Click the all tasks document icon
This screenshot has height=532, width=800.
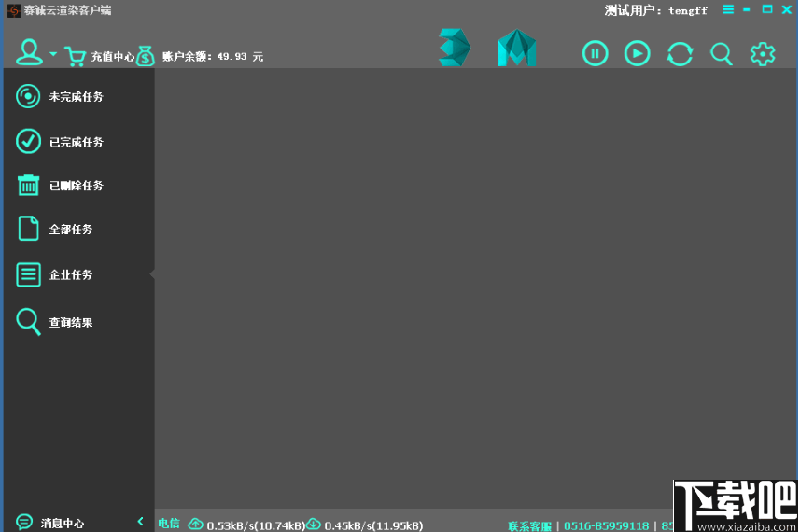[29, 228]
